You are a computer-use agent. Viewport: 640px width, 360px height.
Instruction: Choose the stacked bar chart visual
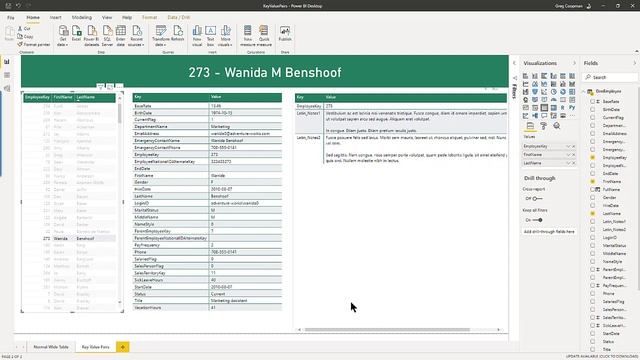(526, 76)
